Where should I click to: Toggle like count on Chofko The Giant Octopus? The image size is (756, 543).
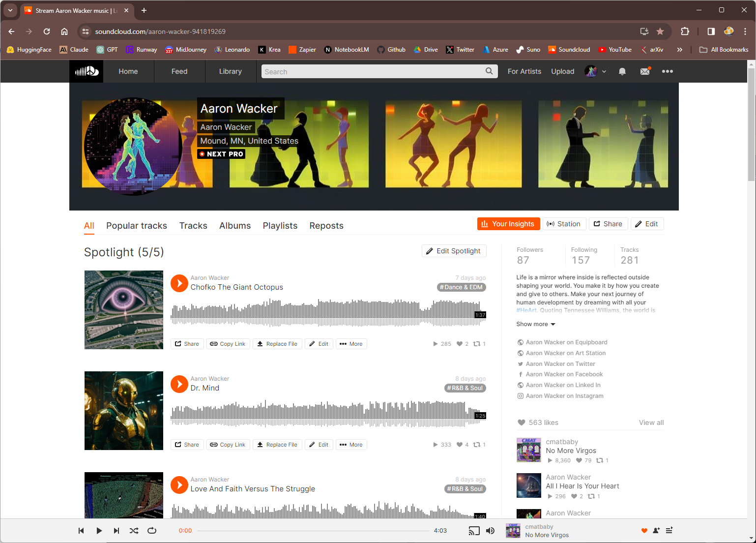(463, 344)
